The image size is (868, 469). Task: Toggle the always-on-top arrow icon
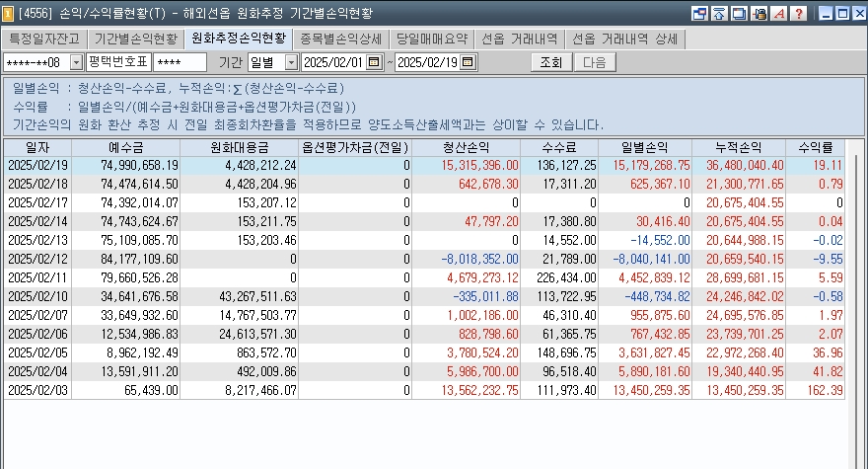click(720, 13)
